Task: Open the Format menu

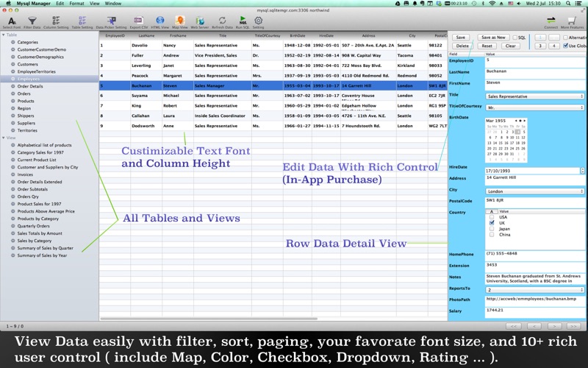Action: (77, 4)
